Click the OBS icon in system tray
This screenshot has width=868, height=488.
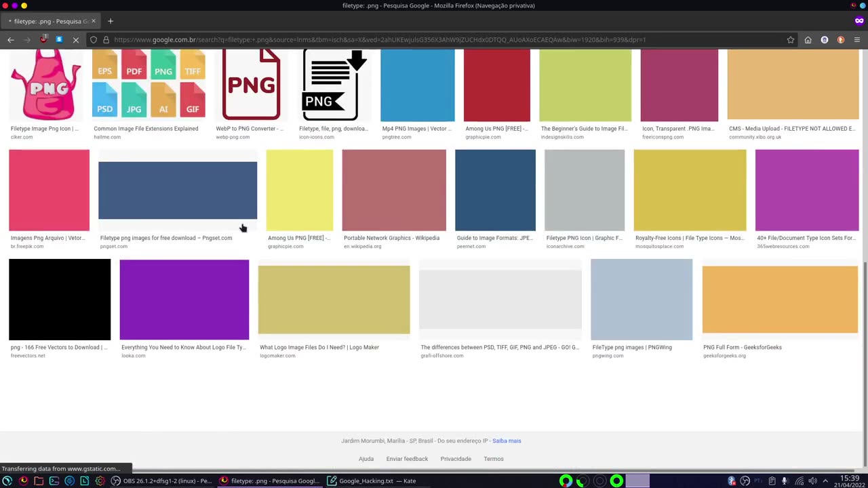745,481
